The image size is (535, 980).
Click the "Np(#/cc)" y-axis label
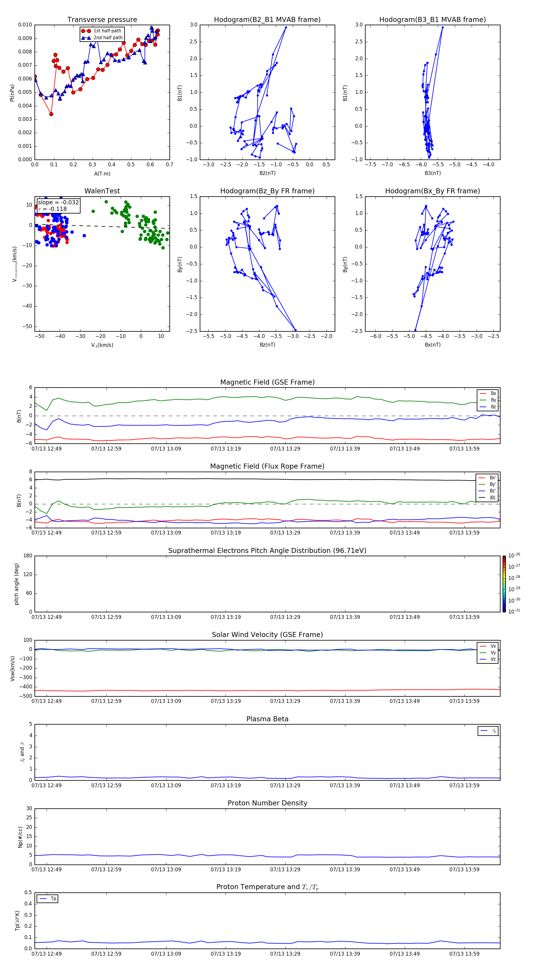coord(20,837)
